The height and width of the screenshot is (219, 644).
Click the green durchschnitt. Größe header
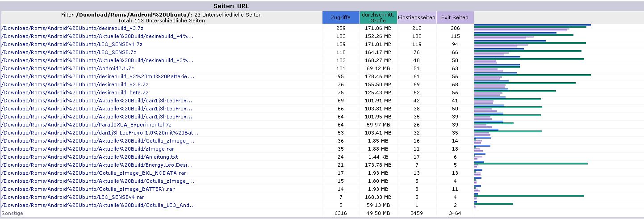coord(378,17)
